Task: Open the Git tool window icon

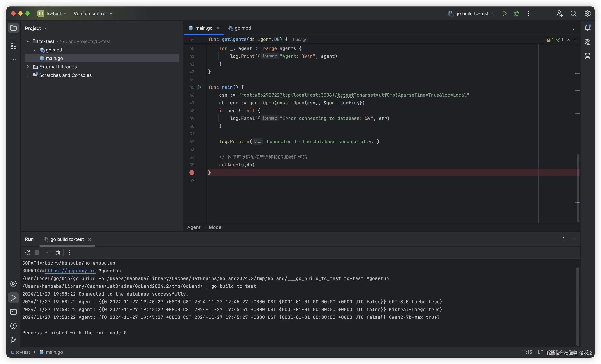Action: [13, 340]
